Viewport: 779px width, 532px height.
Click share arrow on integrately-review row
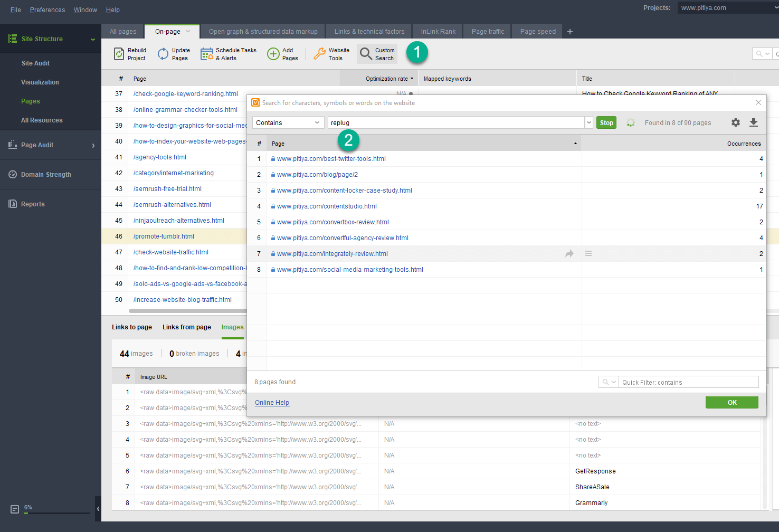point(569,254)
